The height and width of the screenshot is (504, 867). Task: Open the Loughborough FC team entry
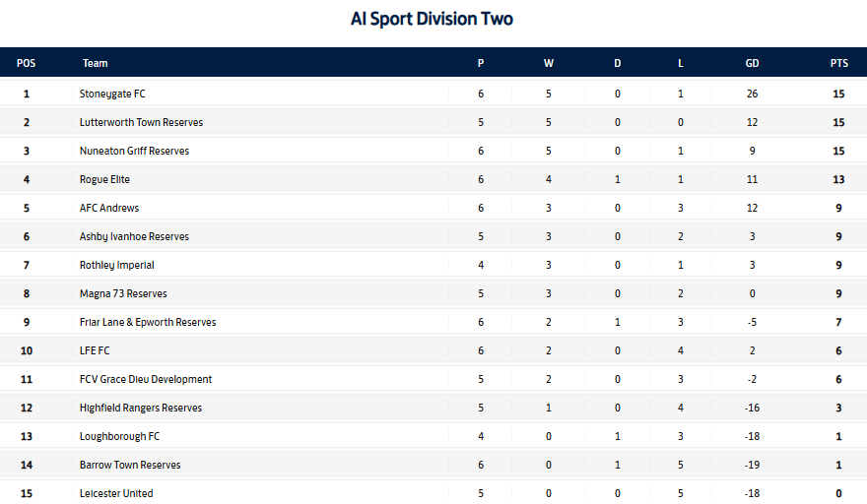coord(119,437)
